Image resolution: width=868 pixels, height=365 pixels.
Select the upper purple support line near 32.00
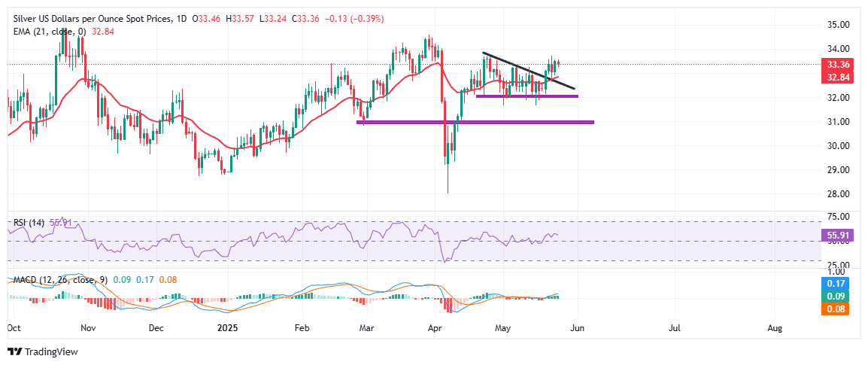pos(527,96)
